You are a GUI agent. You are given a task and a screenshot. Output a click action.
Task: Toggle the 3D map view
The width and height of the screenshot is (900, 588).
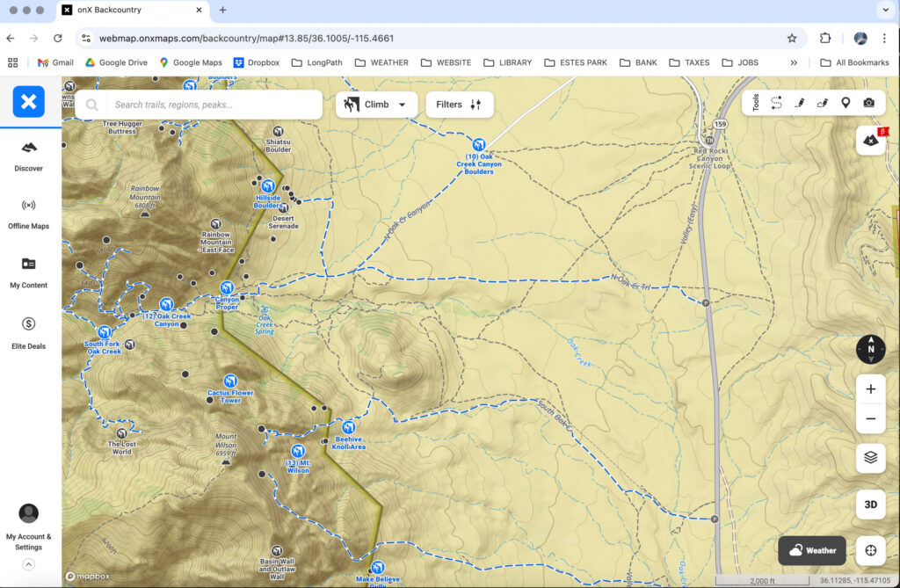(x=870, y=505)
